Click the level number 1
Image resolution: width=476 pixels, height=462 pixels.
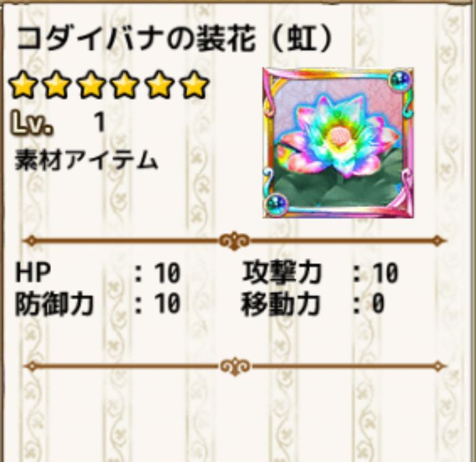[x=100, y=123]
